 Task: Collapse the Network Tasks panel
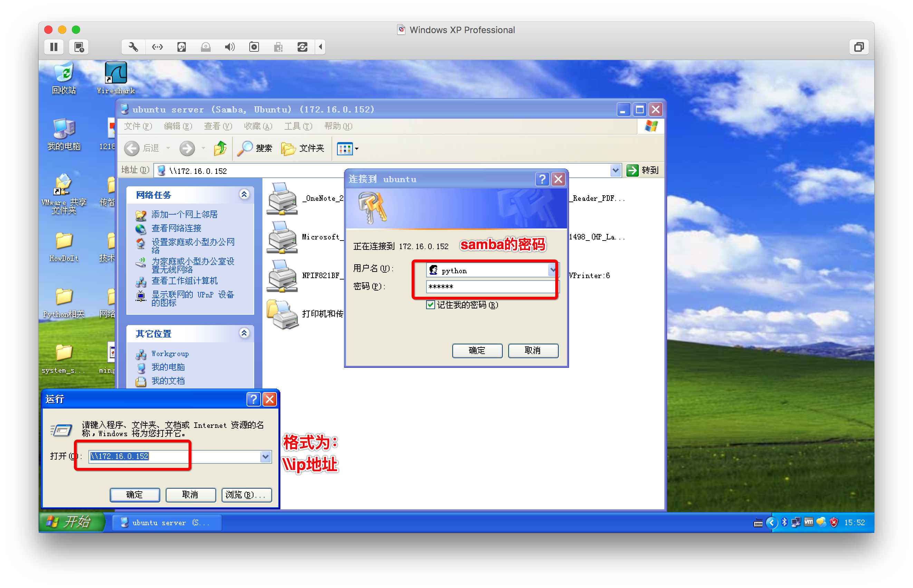point(244,195)
